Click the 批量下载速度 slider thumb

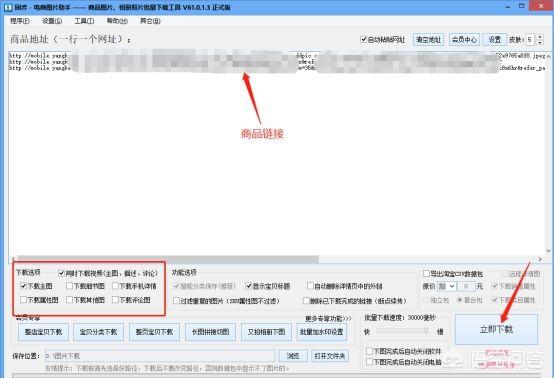[426, 331]
